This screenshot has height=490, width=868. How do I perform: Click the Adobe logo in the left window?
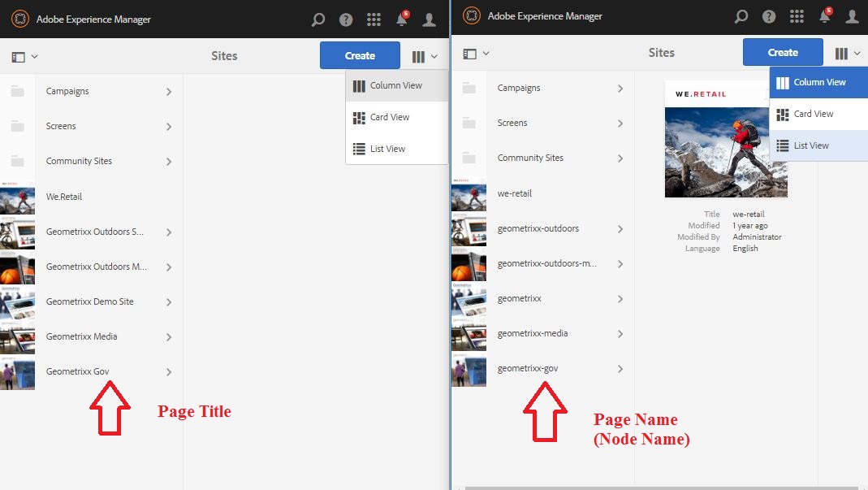click(20, 19)
